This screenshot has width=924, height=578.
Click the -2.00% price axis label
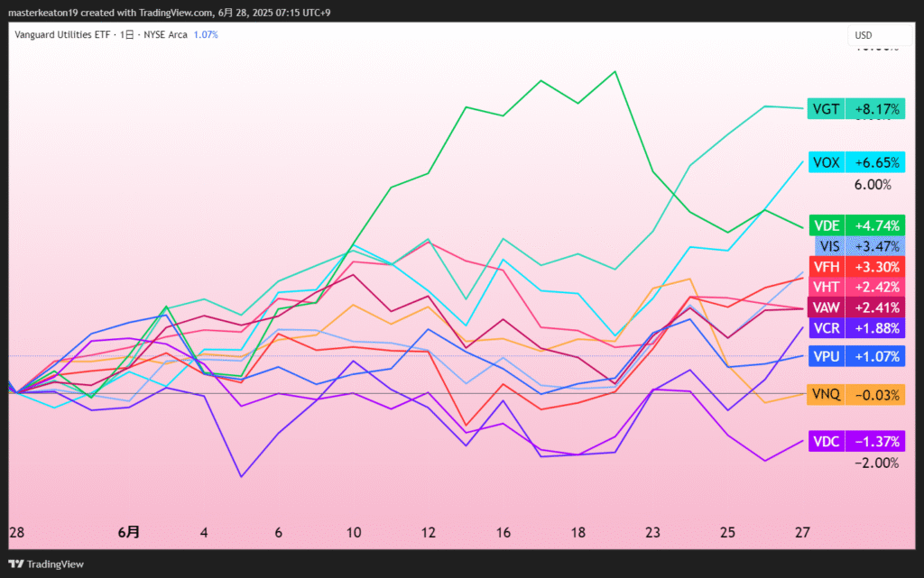[877, 463]
